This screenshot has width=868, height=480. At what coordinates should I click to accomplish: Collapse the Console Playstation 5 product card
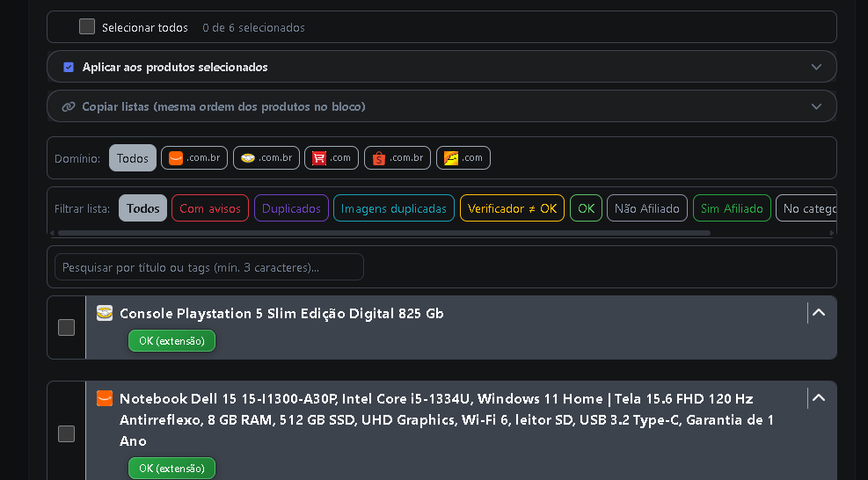tap(819, 313)
